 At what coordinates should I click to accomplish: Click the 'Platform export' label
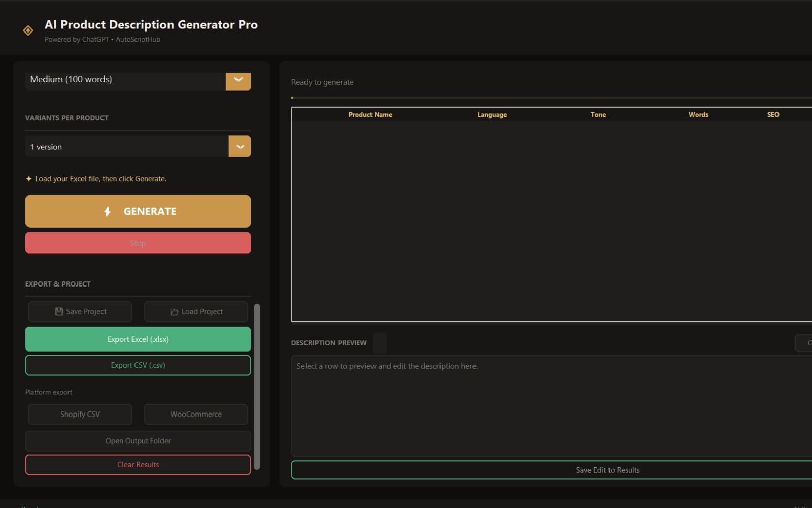[x=49, y=392]
